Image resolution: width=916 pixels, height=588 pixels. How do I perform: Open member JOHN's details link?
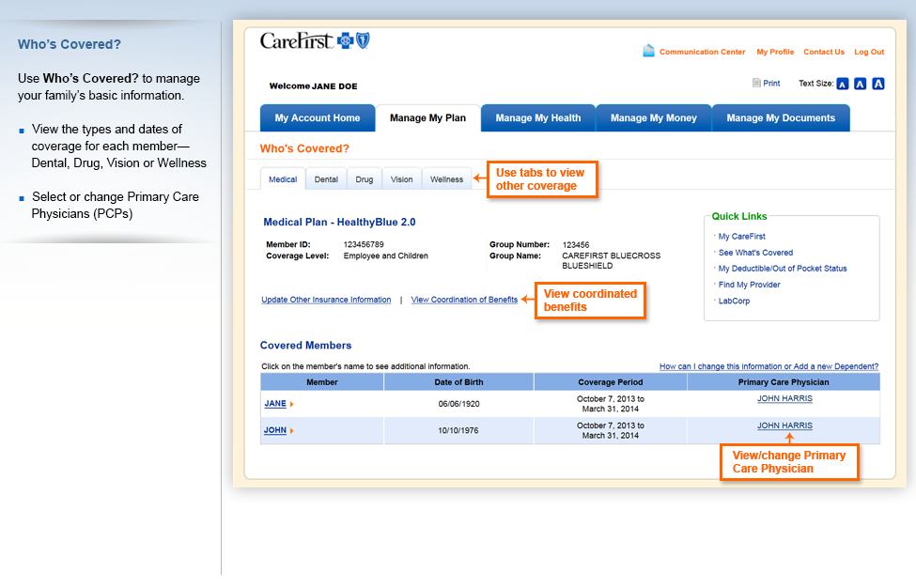click(x=275, y=430)
